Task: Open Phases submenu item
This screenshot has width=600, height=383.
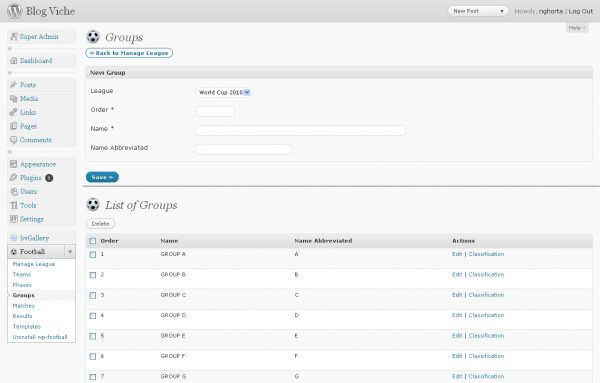Action: (22, 285)
